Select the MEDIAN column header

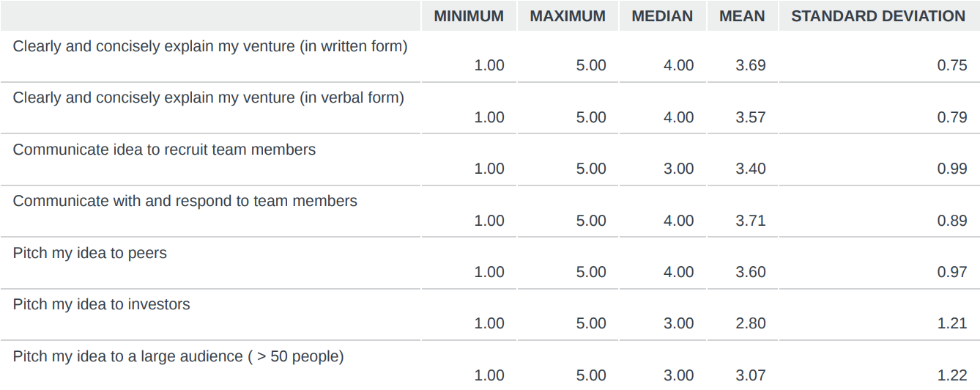pyautogui.click(x=662, y=16)
